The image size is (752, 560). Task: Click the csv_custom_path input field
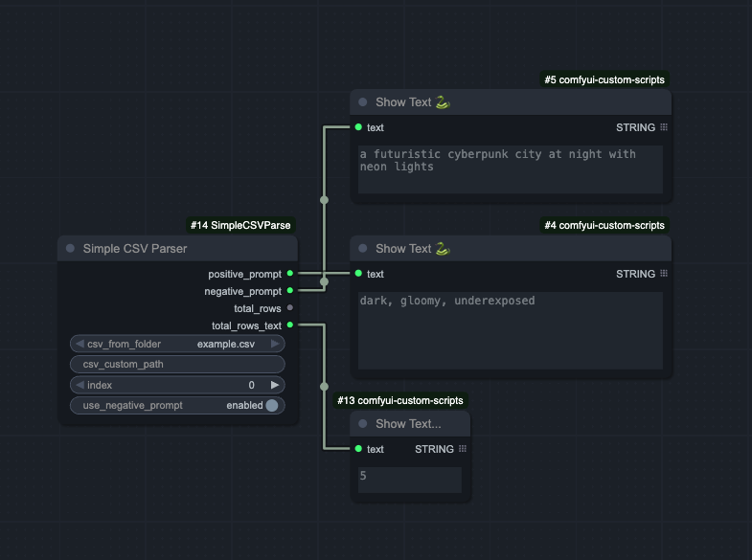177,364
